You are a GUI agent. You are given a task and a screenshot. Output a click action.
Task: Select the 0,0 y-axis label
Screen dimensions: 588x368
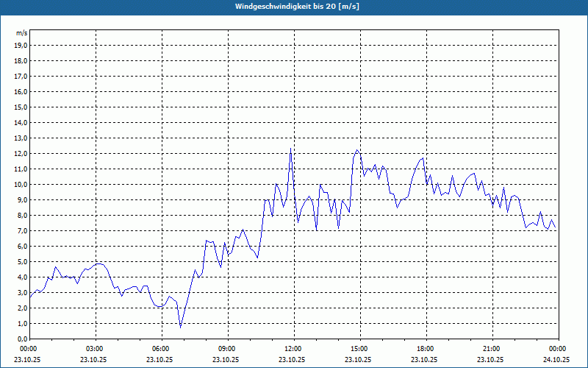click(23, 339)
